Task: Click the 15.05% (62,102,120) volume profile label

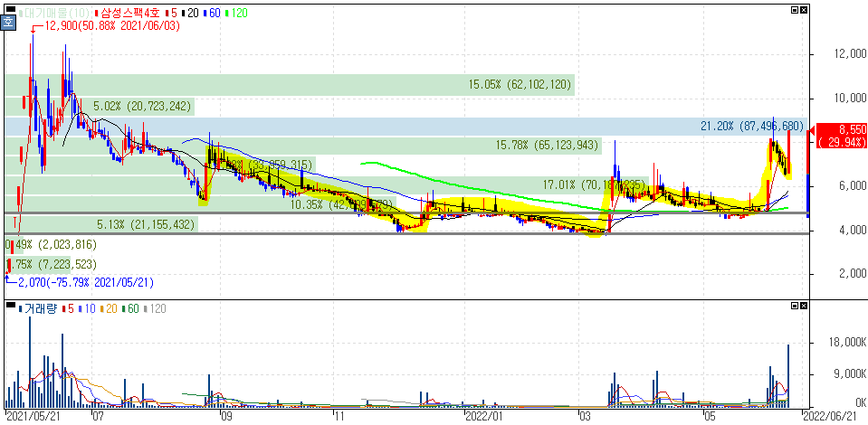Action: (520, 85)
